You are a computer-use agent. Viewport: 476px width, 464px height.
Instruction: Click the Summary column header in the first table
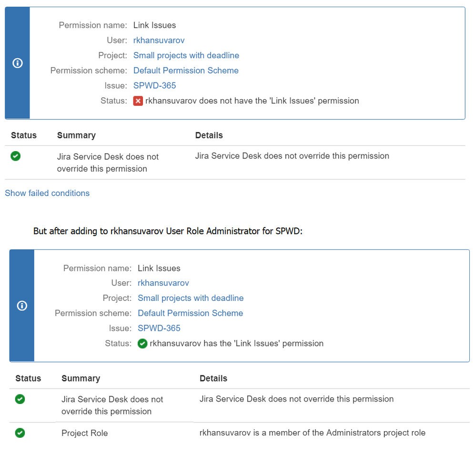point(77,135)
